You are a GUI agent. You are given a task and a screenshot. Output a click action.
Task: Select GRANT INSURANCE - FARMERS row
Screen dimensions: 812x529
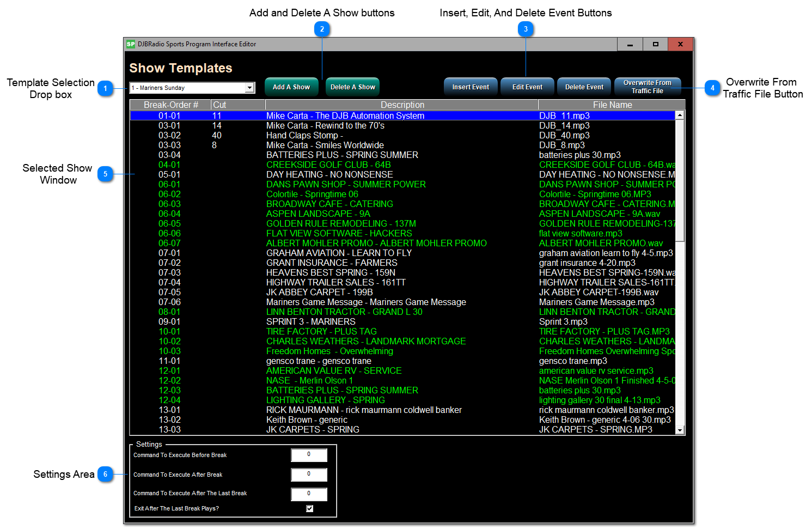click(x=403, y=263)
